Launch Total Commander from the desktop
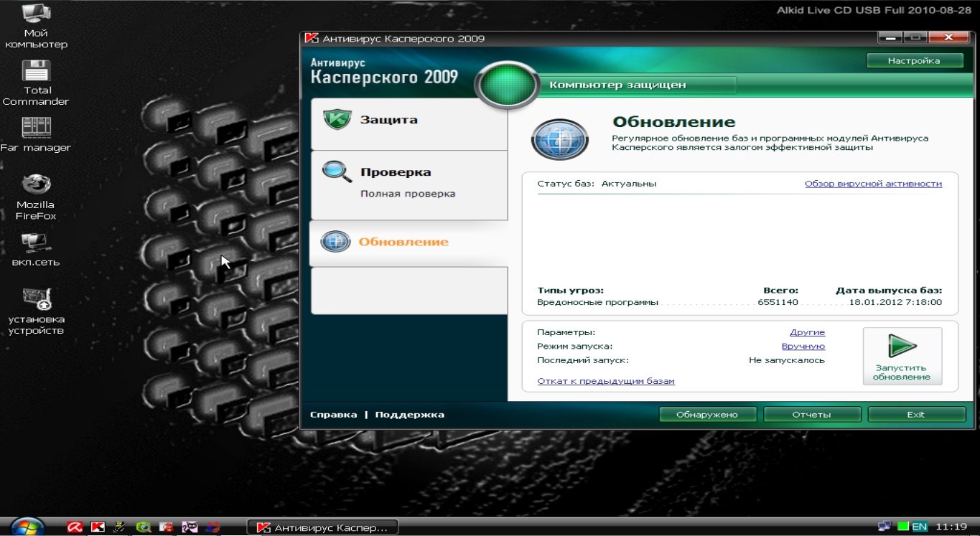The height and width of the screenshot is (536, 980). pos(36,83)
